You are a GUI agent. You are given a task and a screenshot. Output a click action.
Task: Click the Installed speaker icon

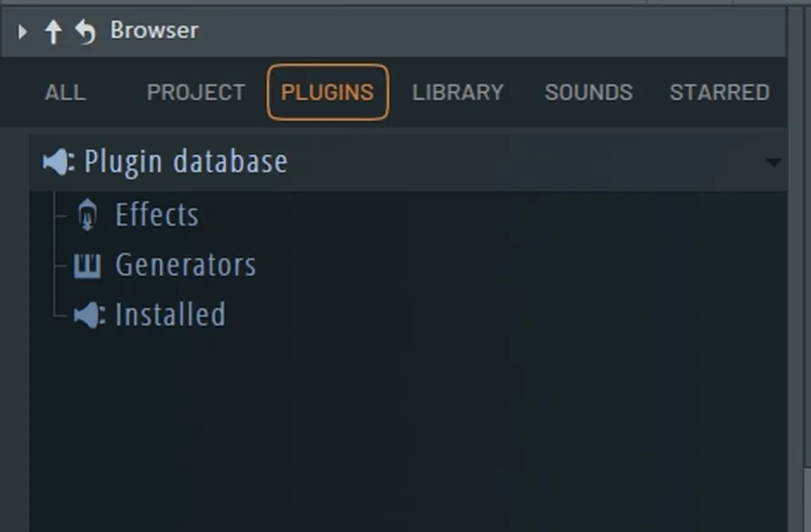[89, 315]
